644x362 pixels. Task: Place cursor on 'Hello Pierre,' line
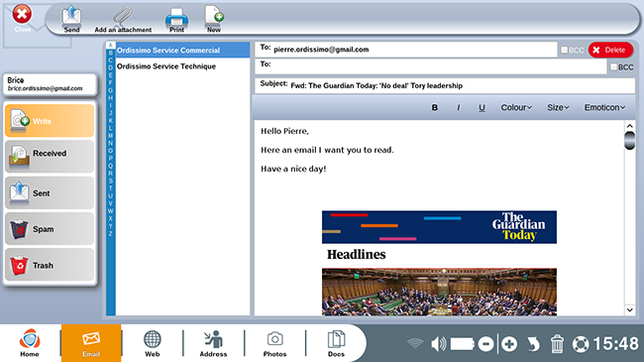284,131
